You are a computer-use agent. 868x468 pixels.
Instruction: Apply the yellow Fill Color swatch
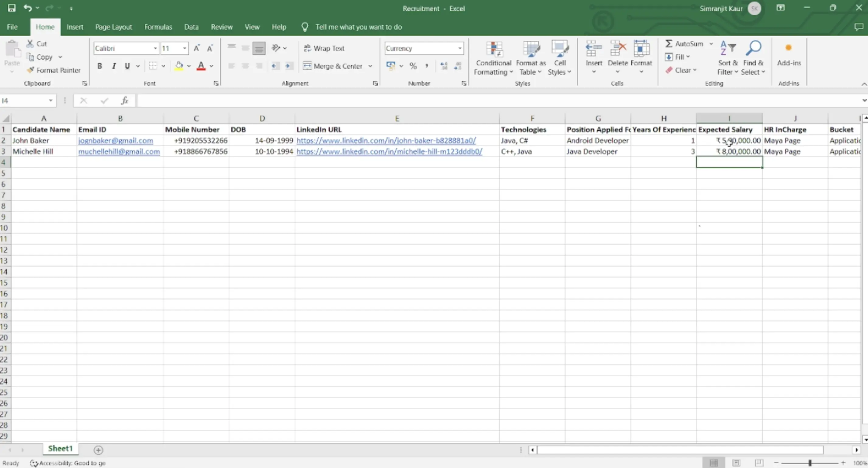coord(179,66)
